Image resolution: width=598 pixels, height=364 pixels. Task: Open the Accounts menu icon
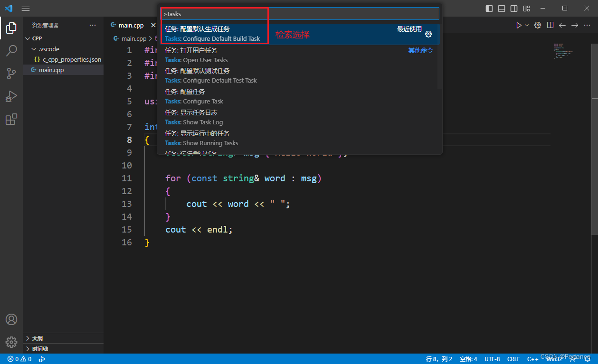tap(11, 319)
